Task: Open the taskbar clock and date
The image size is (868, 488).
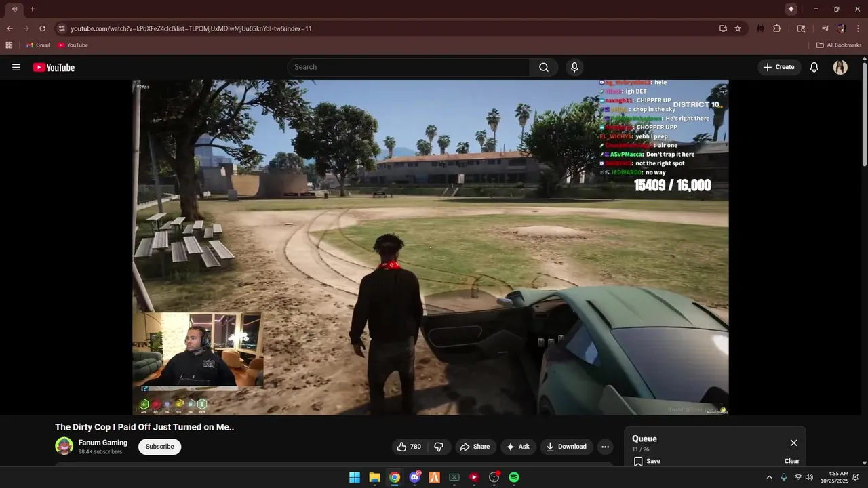Action: [834, 477]
